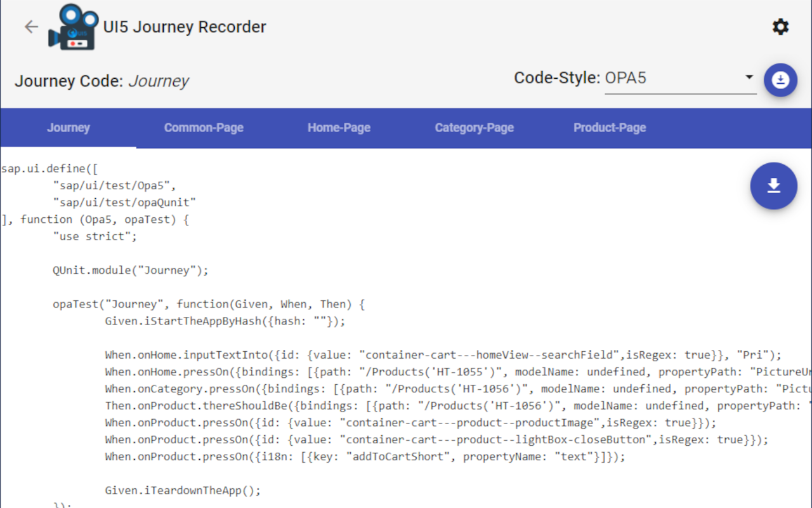
Task: Click the floating download button over the code
Action: (773, 186)
